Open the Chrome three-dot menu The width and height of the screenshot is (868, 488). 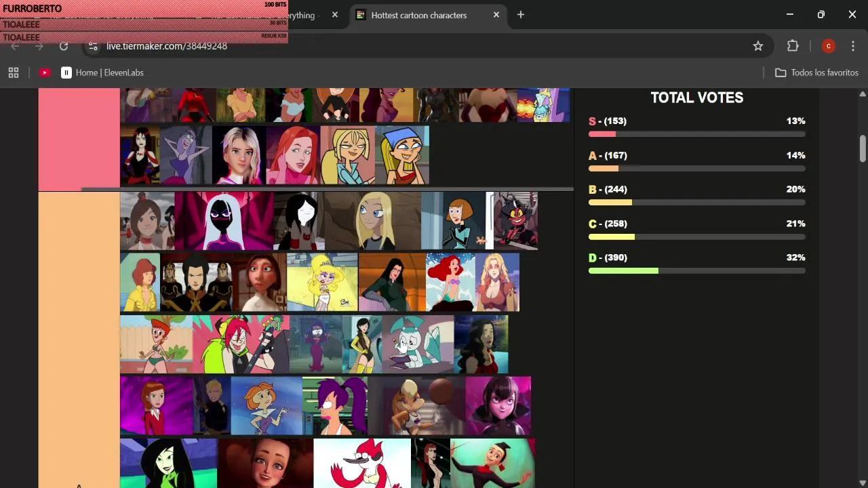(x=853, y=46)
